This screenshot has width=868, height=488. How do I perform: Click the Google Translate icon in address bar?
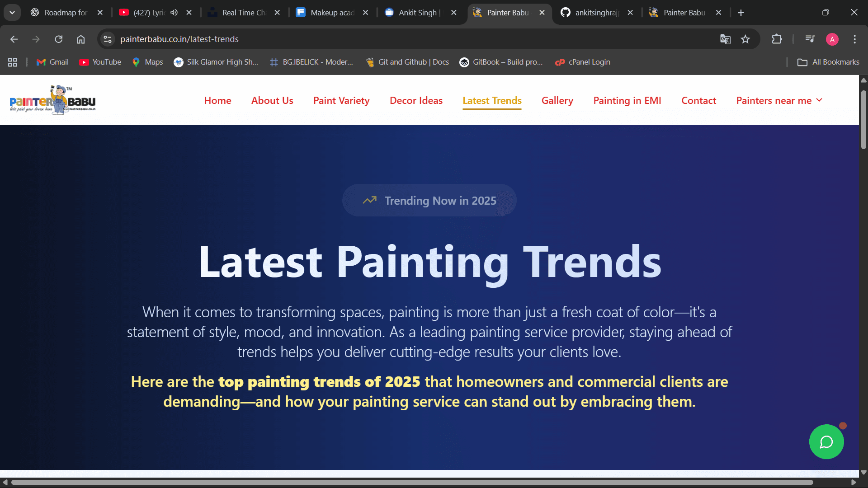(725, 39)
